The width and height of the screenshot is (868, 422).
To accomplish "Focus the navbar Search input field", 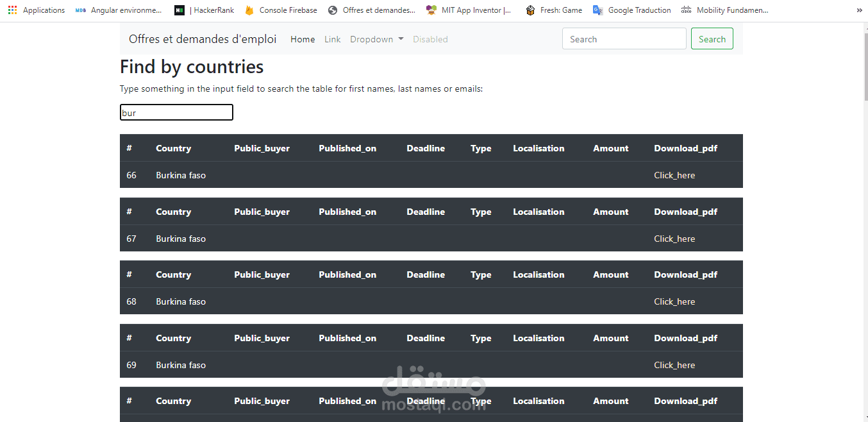I will tap(624, 39).
